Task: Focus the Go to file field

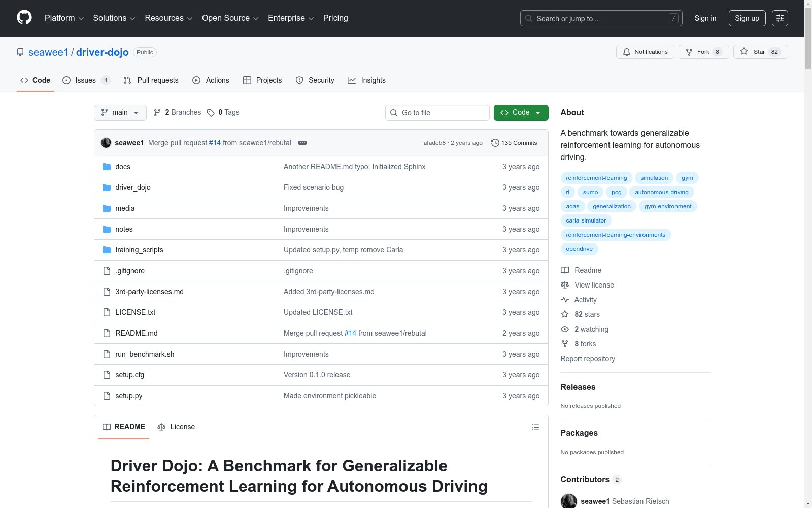Action: point(437,113)
